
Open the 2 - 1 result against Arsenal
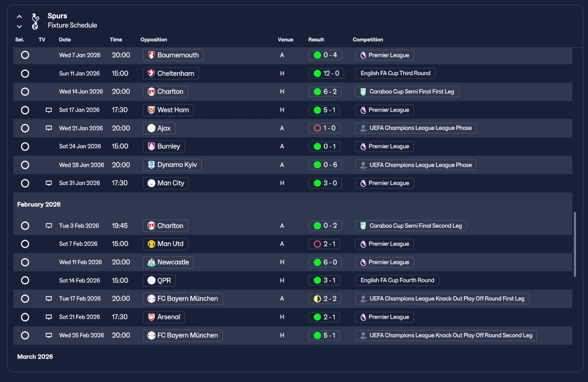324,317
